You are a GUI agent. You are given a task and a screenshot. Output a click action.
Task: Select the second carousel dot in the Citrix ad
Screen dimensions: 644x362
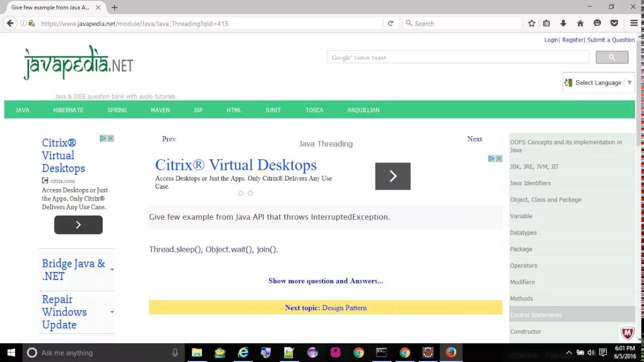point(250,193)
